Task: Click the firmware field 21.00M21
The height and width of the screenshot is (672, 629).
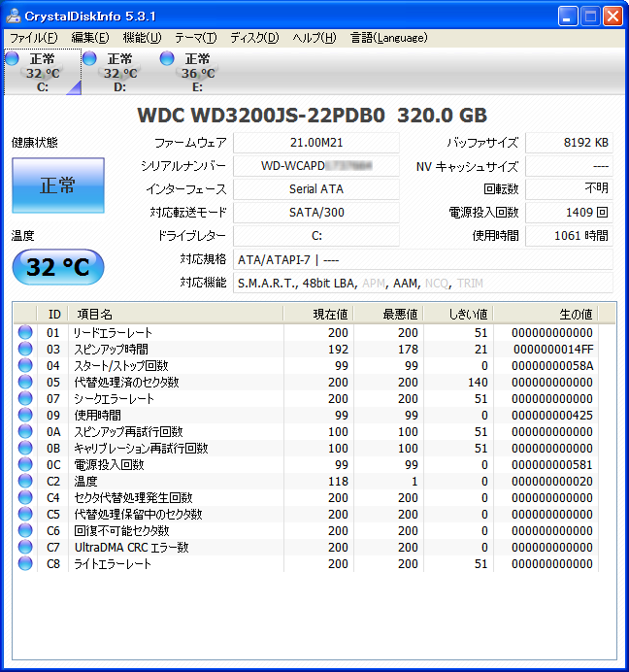Action: point(316,143)
